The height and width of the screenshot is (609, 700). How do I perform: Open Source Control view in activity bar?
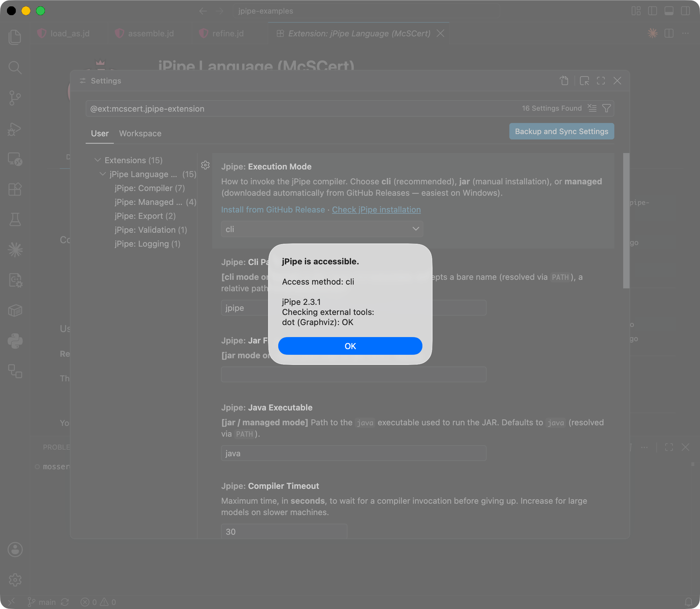[15, 98]
